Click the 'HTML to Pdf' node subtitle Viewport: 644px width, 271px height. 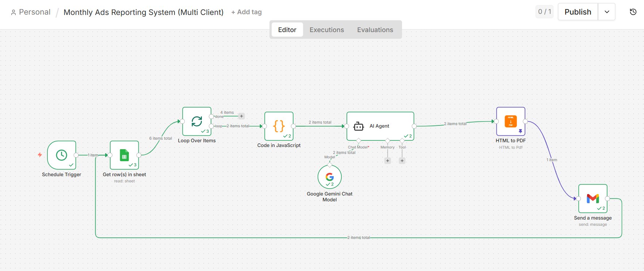pos(511,147)
